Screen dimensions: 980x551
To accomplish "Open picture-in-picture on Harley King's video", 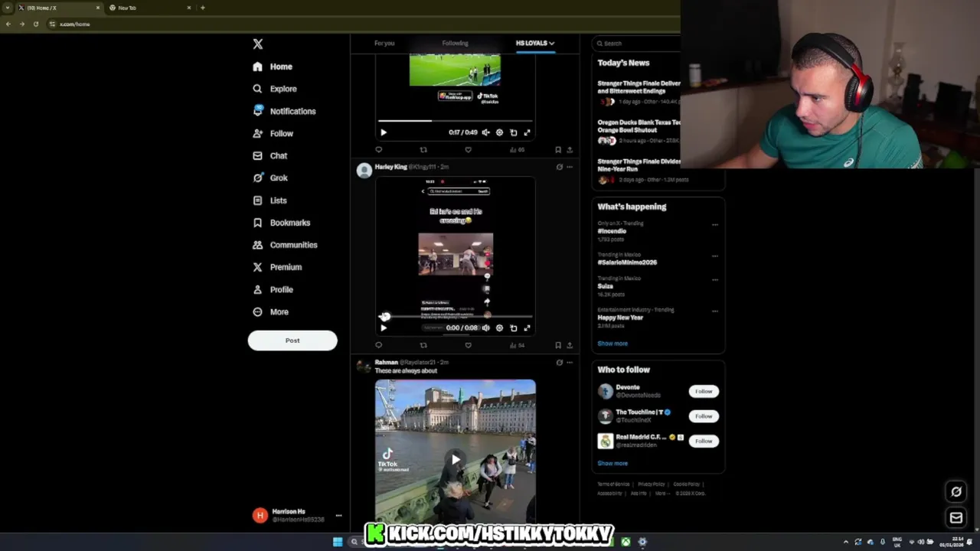I will 513,328.
